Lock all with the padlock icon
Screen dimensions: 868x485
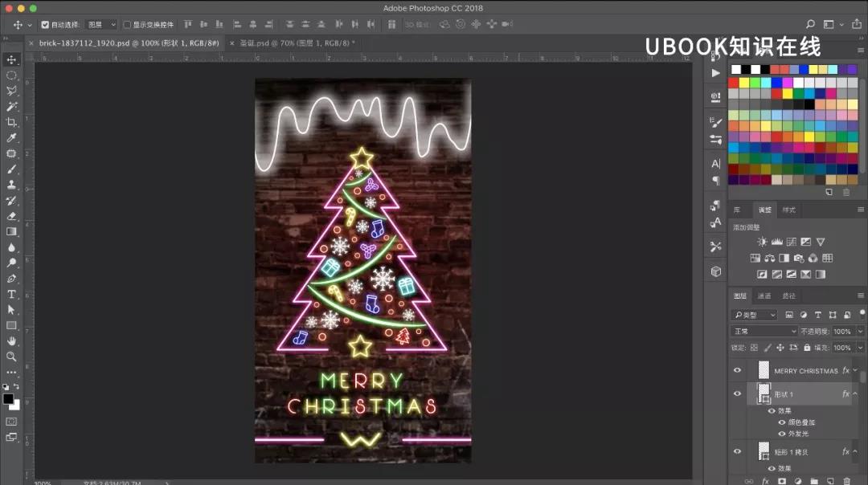click(x=807, y=348)
